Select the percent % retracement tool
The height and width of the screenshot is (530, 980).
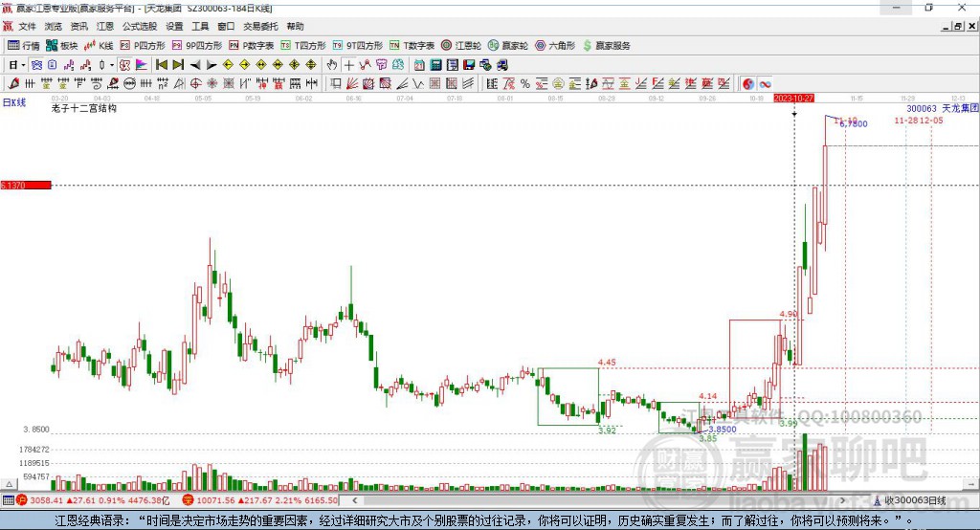point(525,83)
